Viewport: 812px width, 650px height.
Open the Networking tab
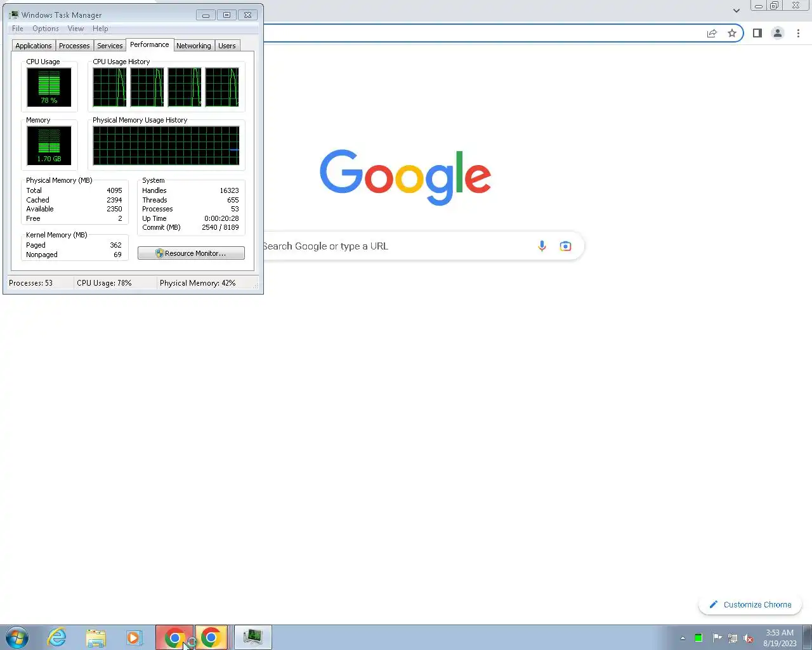193,46
